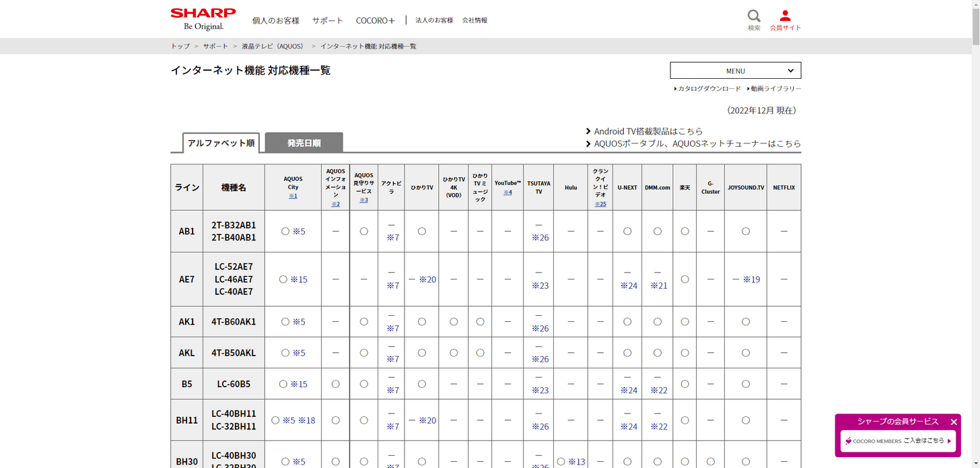Click サポート in the breadcrumb

tap(216, 46)
